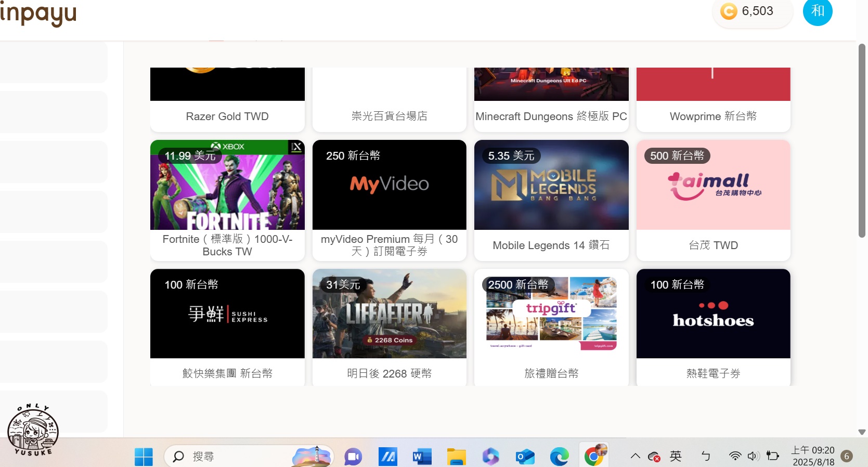This screenshot has width=868, height=467.
Task: Click 明日後 2268 硬幣 title
Action: [x=390, y=373]
